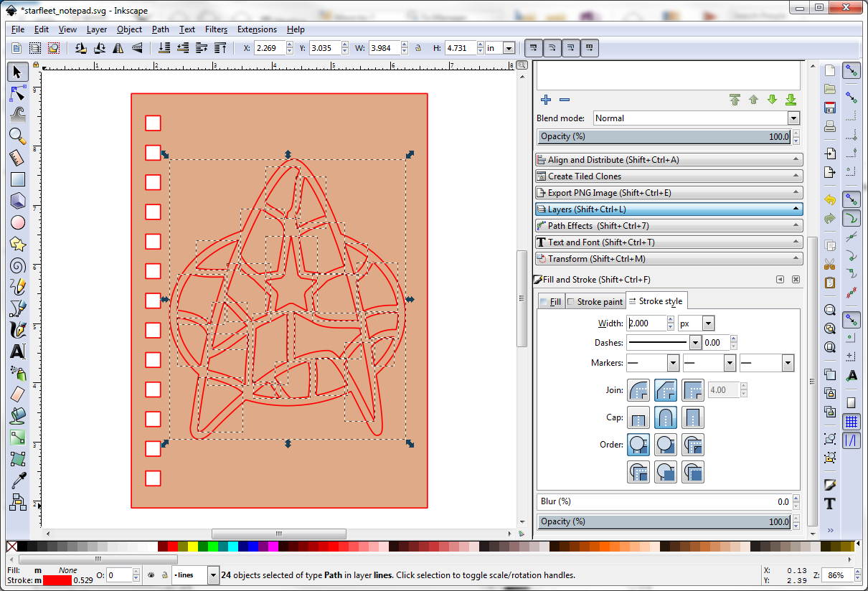Open the File menu
The width and height of the screenshot is (868, 591).
coord(18,29)
